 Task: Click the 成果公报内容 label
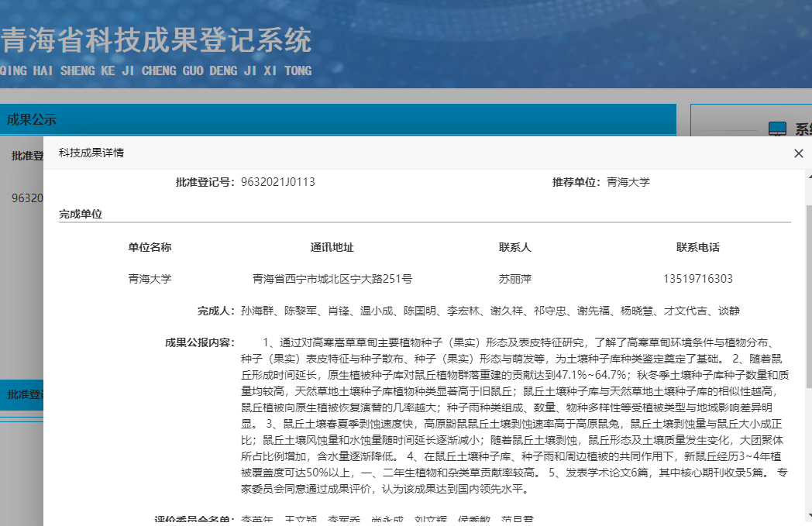pyautogui.click(x=199, y=342)
